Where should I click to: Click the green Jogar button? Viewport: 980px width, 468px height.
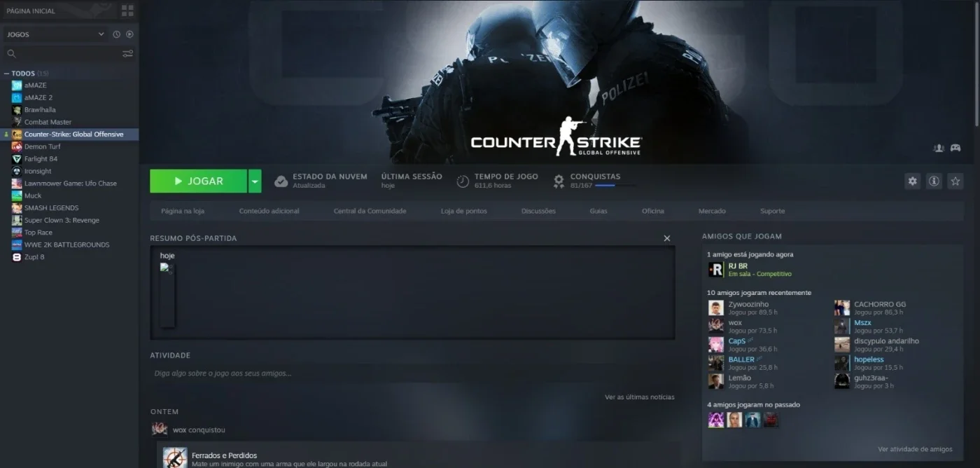(199, 181)
